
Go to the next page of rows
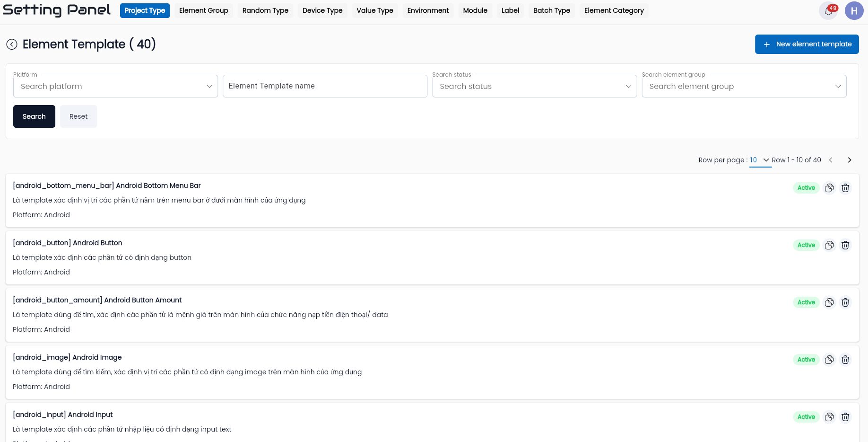click(850, 160)
